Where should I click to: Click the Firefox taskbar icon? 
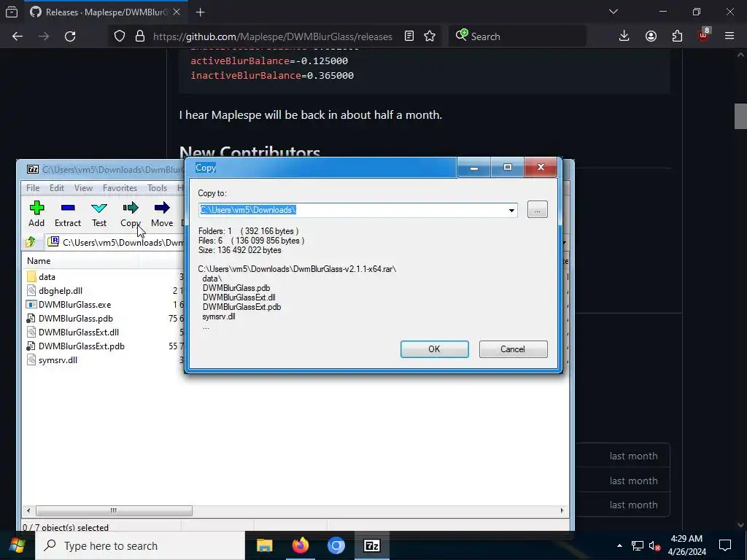click(300, 545)
